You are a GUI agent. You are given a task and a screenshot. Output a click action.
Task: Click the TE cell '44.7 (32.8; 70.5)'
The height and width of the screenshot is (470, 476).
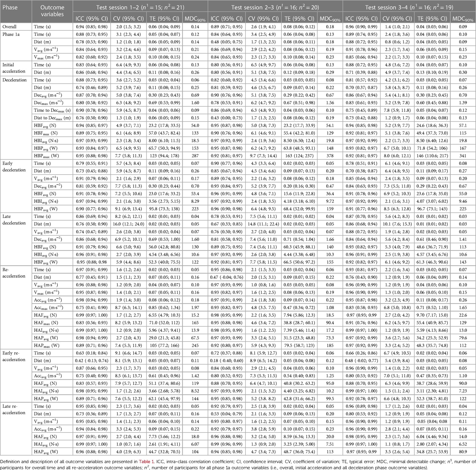tap(164, 452)
